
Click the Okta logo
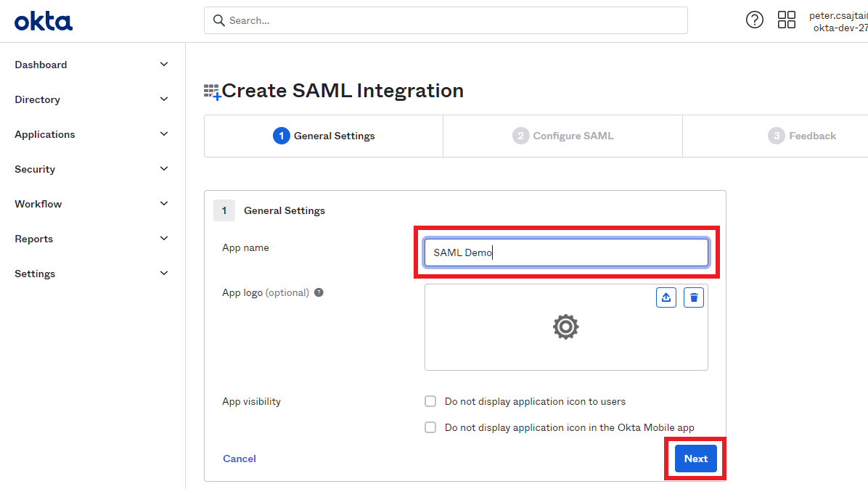(44, 22)
